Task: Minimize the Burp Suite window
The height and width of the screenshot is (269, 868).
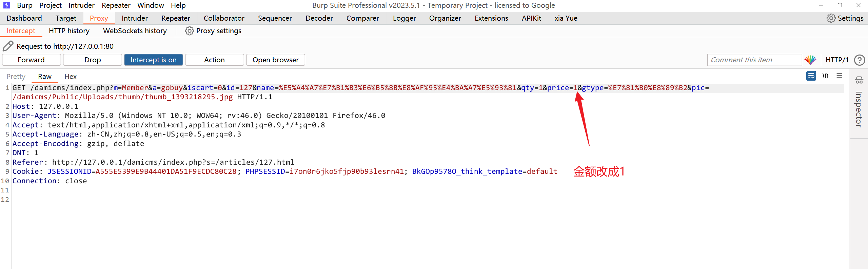Action: [821, 5]
